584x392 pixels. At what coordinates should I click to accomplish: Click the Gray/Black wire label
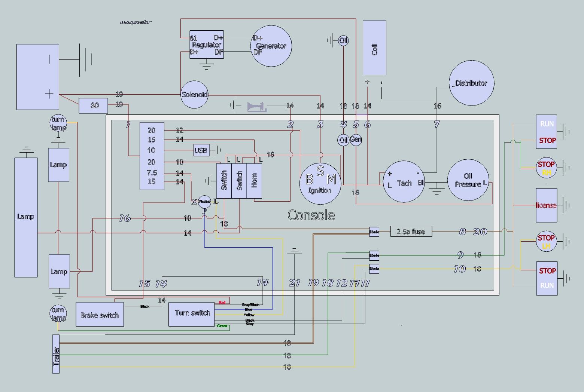click(250, 305)
